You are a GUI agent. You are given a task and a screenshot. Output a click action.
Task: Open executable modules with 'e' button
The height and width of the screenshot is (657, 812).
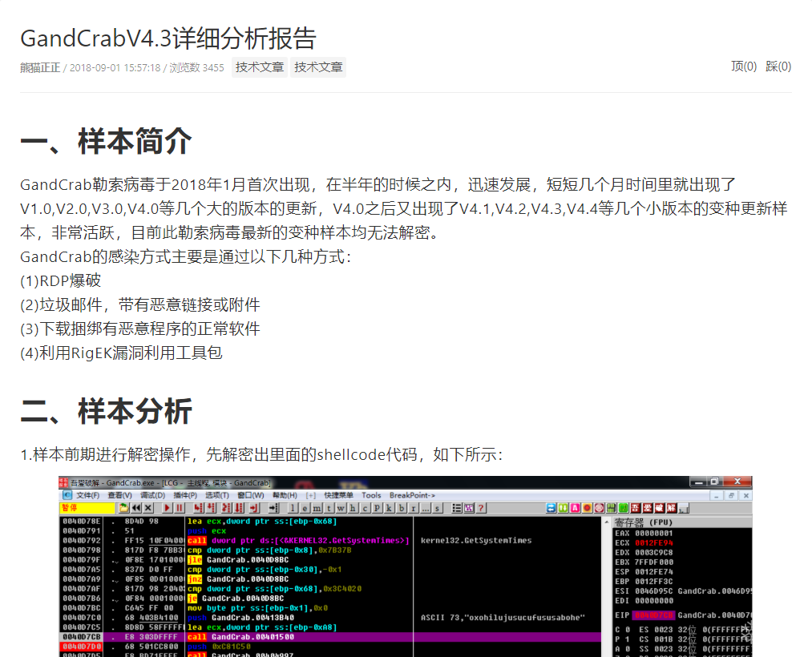pos(305,509)
